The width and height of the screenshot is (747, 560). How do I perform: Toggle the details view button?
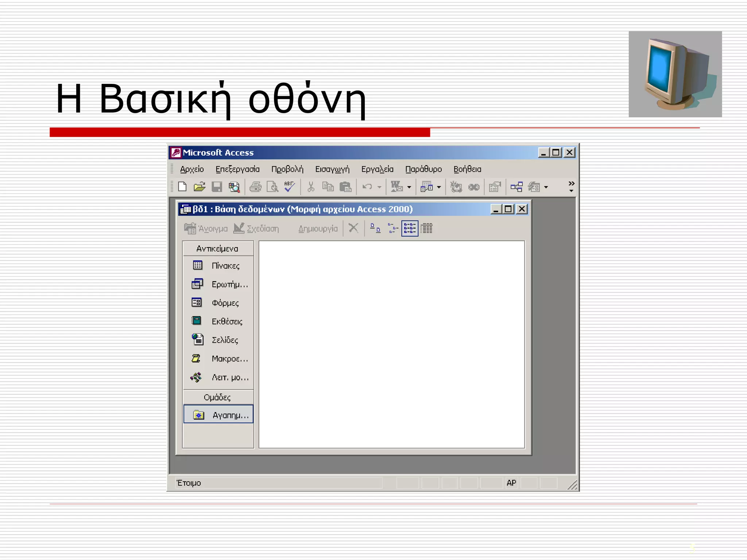(426, 229)
